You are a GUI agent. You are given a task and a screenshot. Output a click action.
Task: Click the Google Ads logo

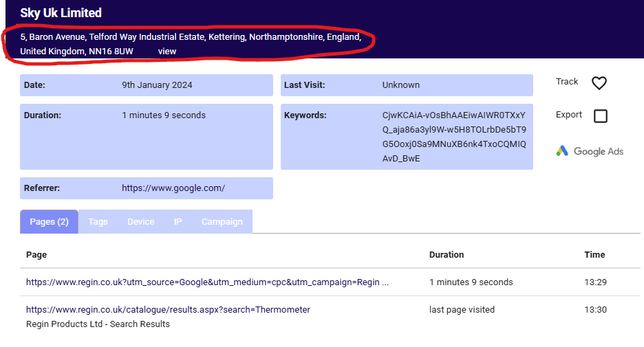coord(590,151)
